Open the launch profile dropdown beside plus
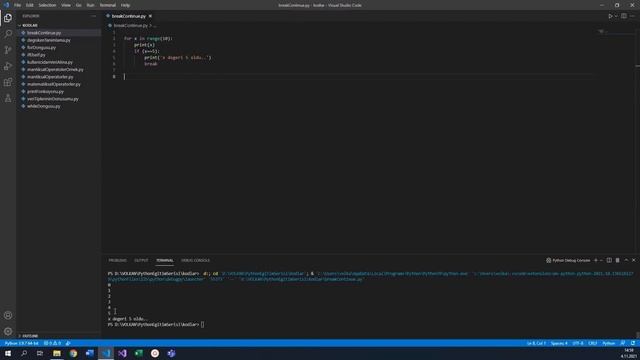This screenshot has width=640, height=360. click(601, 260)
